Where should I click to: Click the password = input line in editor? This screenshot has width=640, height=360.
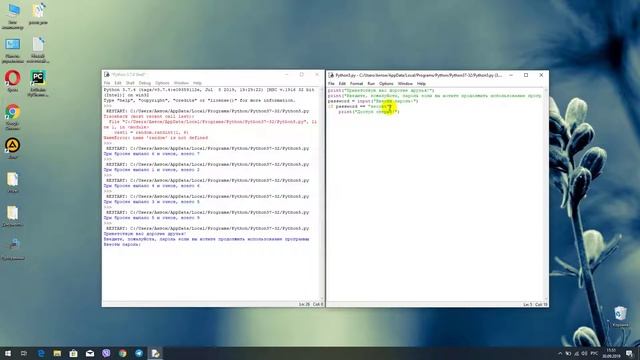(x=373, y=101)
